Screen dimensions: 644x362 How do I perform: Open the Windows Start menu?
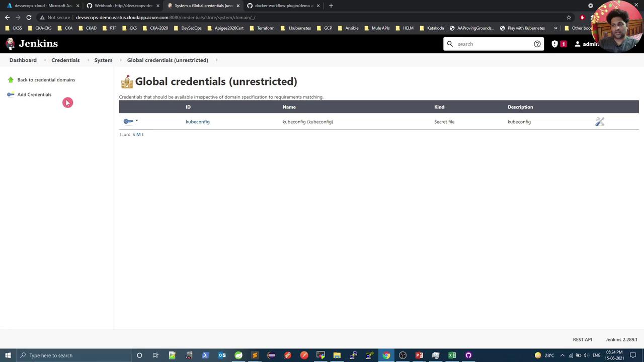(x=8, y=355)
